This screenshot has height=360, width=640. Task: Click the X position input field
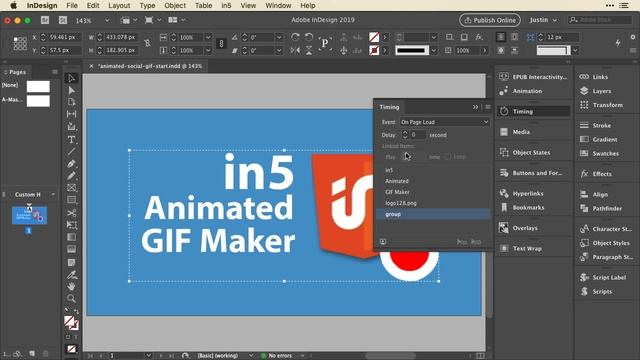(64, 37)
